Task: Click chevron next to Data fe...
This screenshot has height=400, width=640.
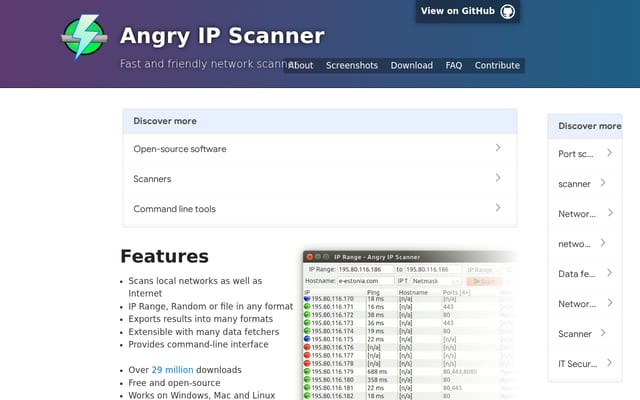Action: click(609, 273)
